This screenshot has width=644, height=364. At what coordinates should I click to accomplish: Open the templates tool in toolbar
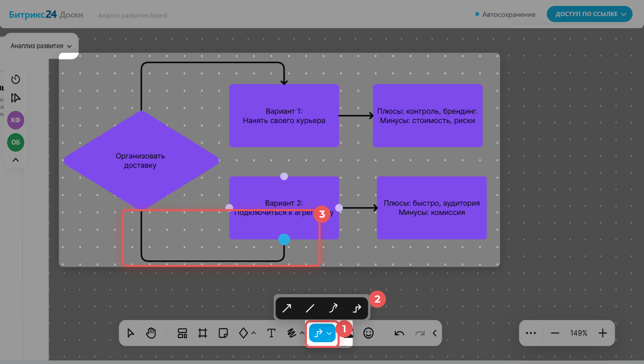pos(182,333)
